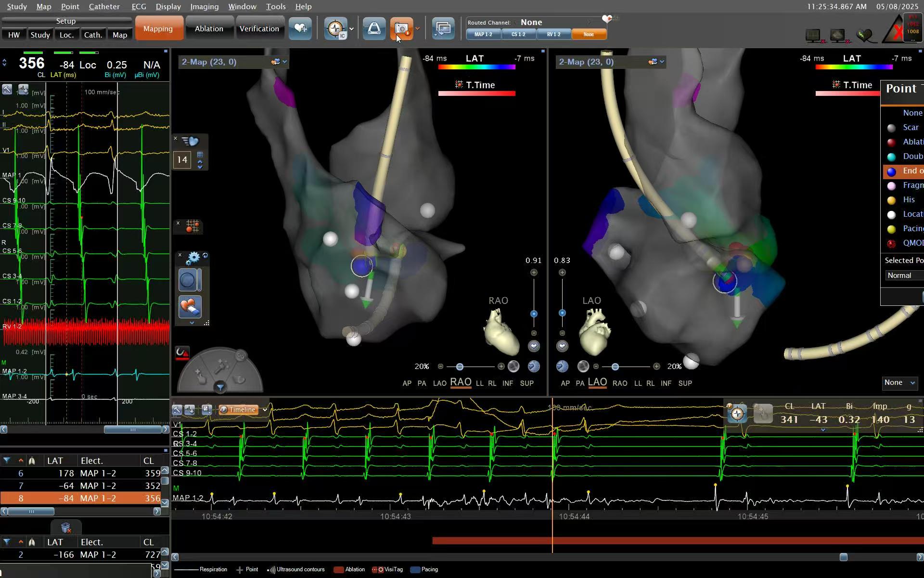The image size is (924, 578).
Task: Adjust the left map 20% transparency slider
Action: 460,367
